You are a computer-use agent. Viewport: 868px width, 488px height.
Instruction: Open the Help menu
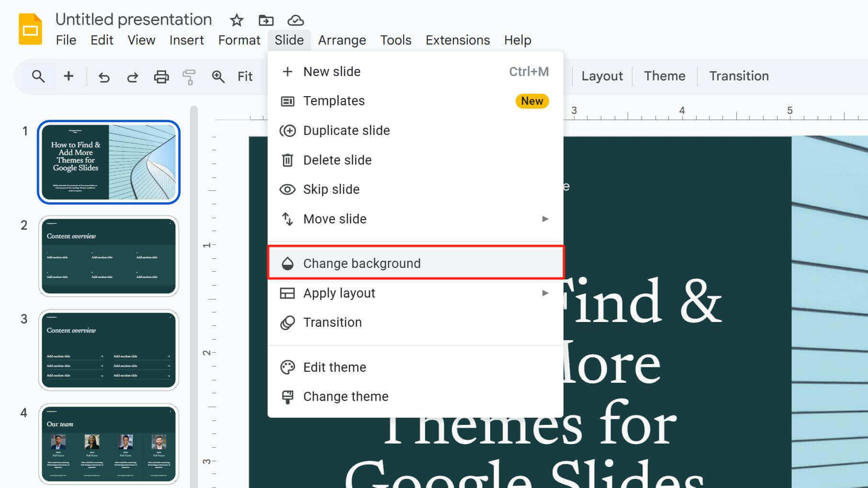[x=518, y=40]
